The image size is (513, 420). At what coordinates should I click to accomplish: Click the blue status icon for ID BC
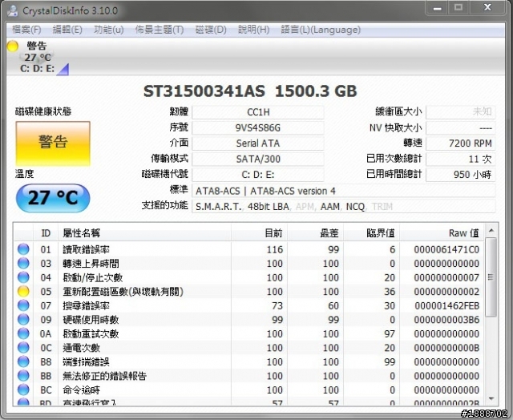click(x=23, y=390)
